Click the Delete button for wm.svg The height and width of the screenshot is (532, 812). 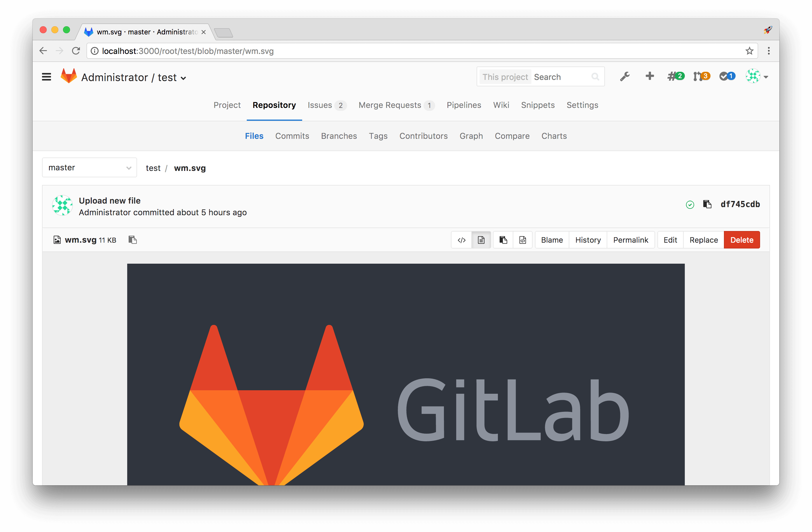click(741, 240)
